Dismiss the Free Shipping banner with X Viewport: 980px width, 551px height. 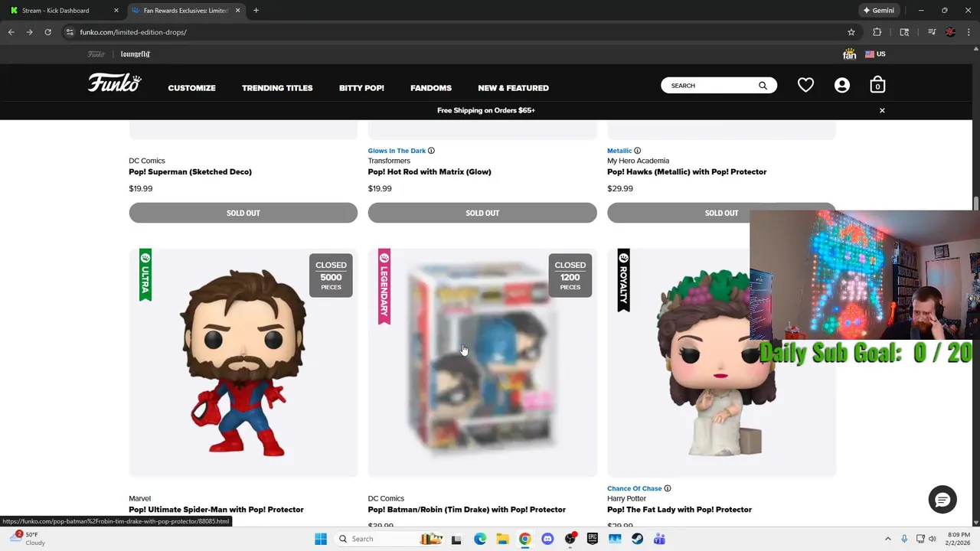pos(882,110)
